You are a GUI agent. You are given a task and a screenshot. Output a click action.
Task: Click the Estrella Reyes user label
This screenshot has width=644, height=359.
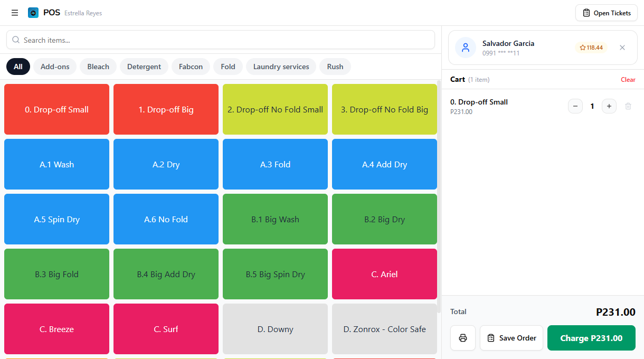83,13
